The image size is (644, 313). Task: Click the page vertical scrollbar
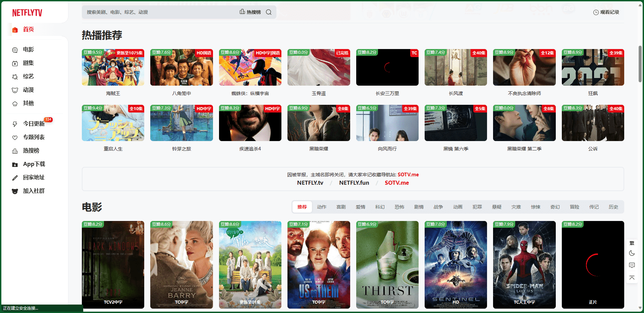click(640, 64)
